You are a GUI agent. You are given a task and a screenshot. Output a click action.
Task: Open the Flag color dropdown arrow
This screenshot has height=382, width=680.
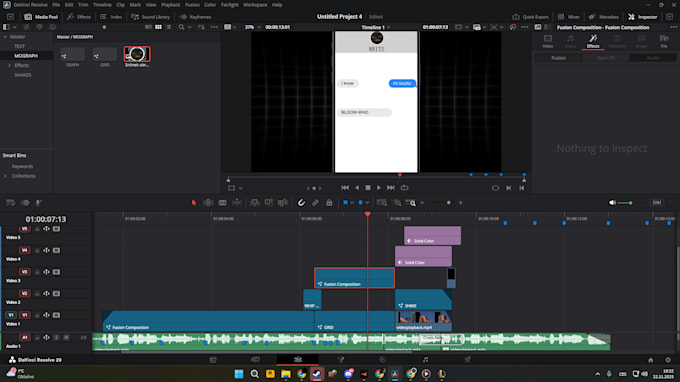point(352,202)
